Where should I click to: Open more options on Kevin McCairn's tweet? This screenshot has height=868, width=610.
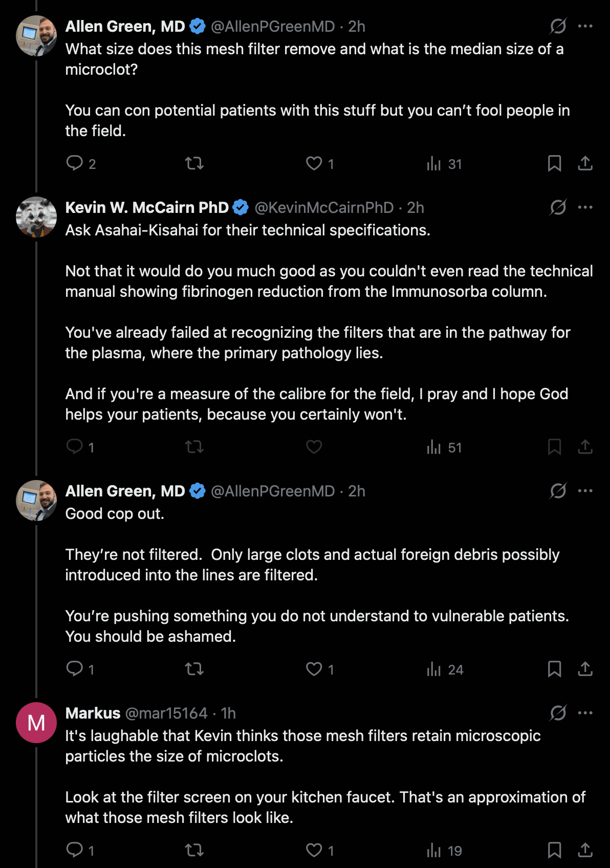pos(585,207)
